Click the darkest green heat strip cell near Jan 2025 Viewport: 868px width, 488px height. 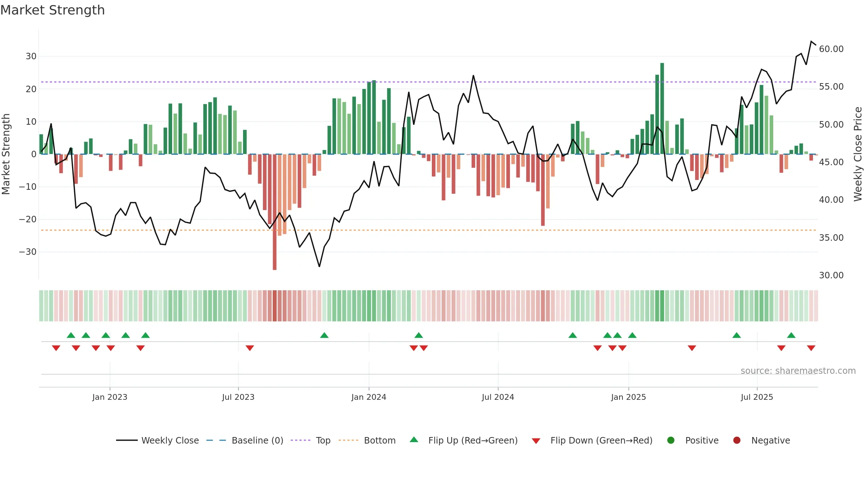coord(662,306)
